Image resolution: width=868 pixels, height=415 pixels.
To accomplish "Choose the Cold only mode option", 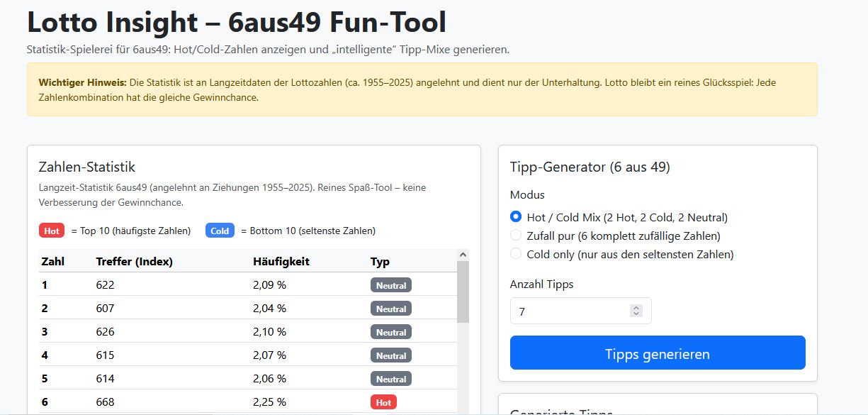I will click(516, 254).
